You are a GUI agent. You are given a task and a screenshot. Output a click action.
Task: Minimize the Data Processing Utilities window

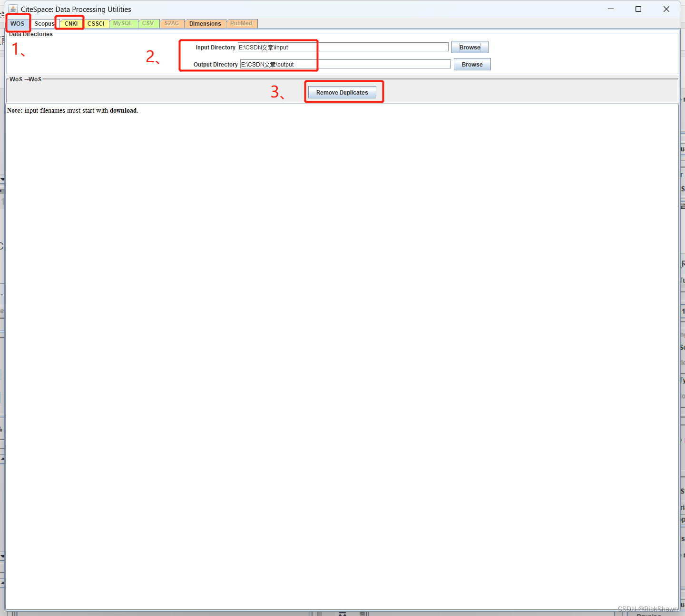click(611, 9)
